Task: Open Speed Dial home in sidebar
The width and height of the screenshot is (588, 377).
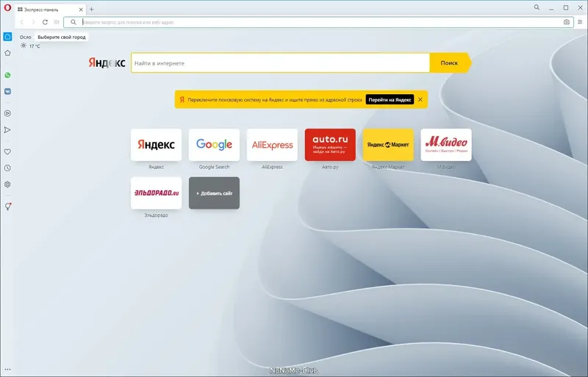Action: (7, 37)
